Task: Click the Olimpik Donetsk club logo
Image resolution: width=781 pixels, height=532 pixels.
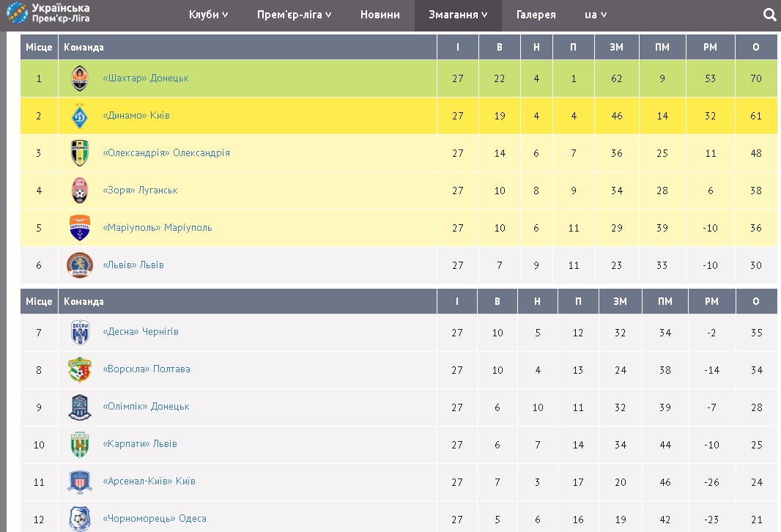Action: click(80, 407)
